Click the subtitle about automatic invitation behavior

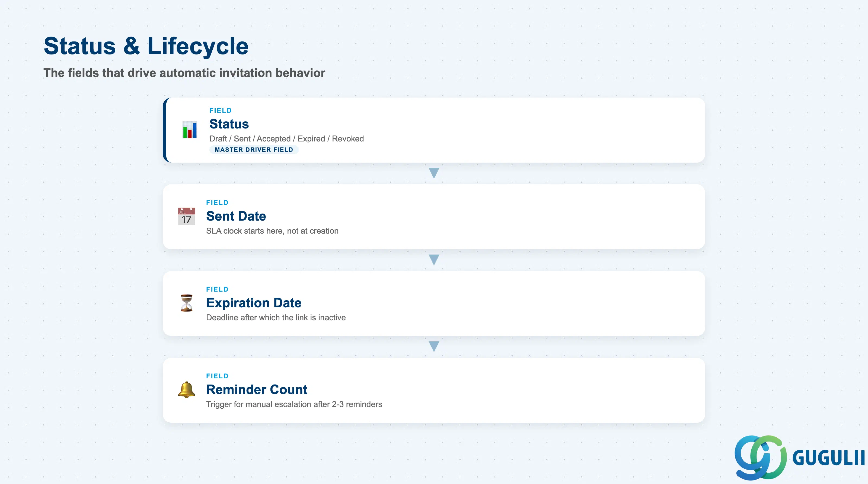tap(184, 73)
